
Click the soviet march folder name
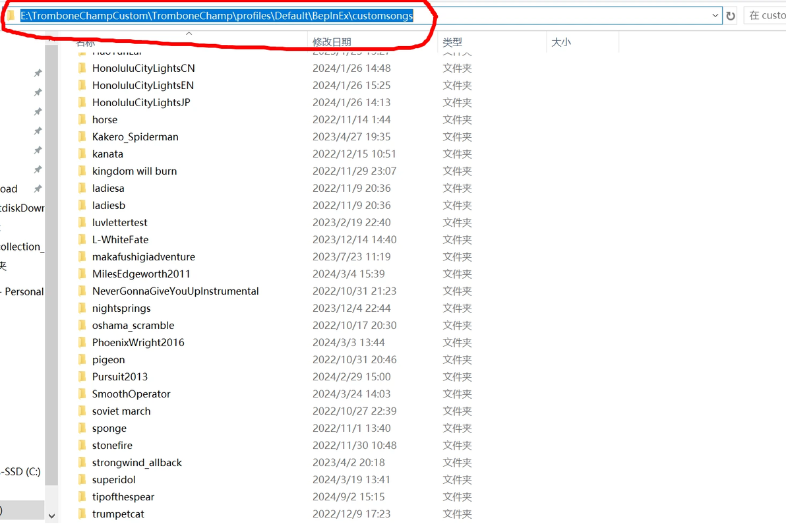coord(121,411)
